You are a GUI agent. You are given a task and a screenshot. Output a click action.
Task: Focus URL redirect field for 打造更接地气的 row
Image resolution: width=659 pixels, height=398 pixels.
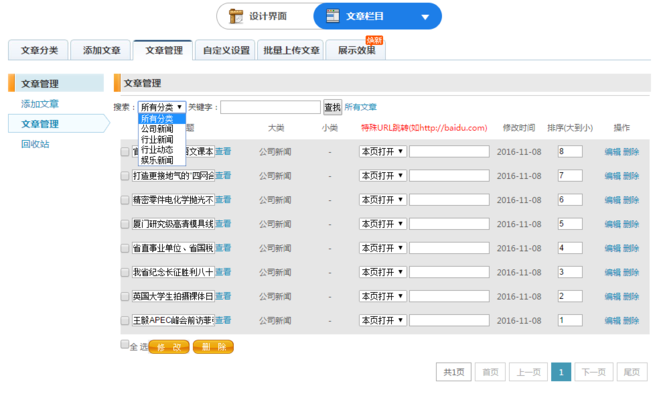[449, 175]
